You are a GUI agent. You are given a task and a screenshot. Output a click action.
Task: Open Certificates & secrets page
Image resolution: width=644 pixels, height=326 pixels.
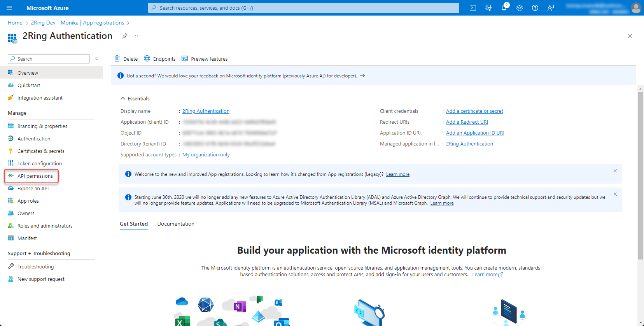(x=41, y=151)
